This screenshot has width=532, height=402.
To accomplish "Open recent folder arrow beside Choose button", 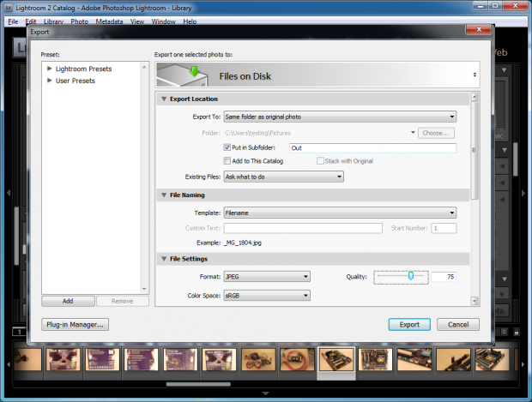I will 413,133.
